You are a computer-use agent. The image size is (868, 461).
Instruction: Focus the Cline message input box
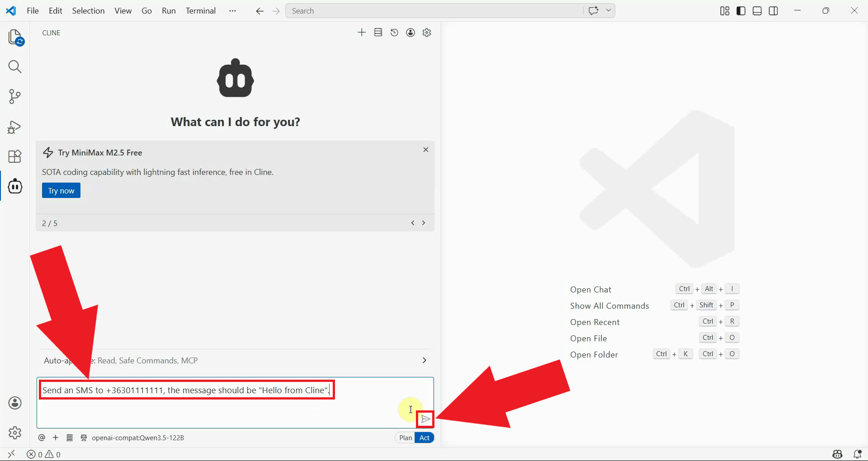tap(235, 402)
